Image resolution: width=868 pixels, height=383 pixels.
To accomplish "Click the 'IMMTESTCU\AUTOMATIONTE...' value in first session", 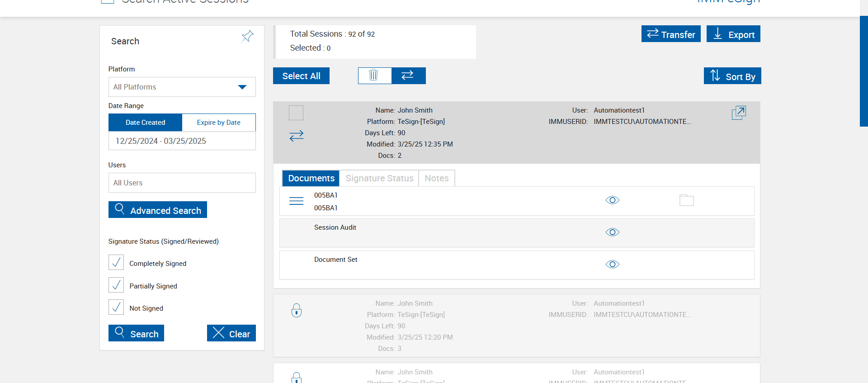I will point(642,122).
